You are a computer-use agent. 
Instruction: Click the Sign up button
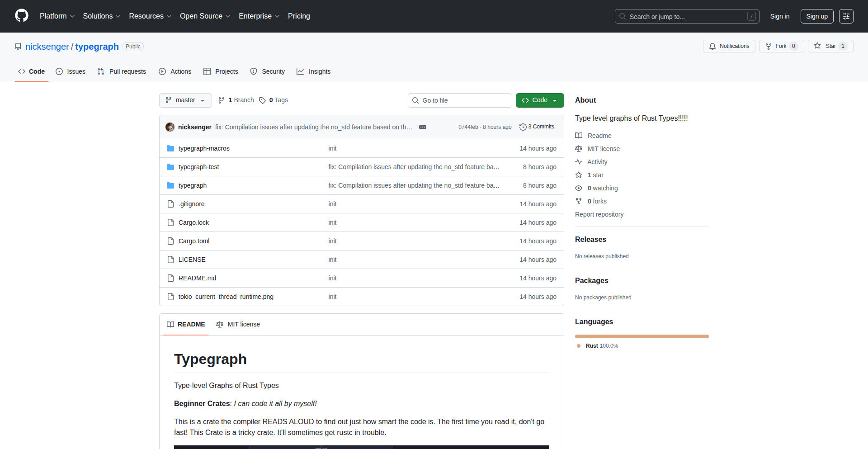(x=816, y=16)
